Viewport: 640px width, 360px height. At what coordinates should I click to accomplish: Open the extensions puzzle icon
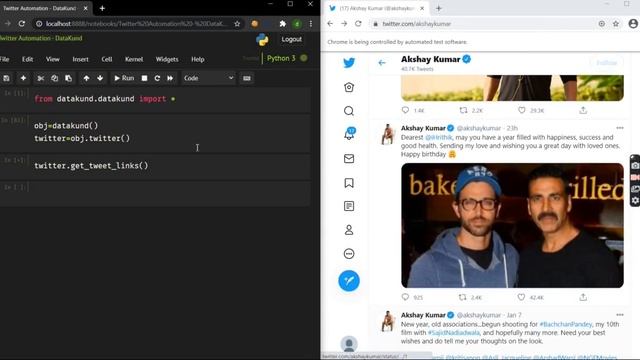pos(282,24)
